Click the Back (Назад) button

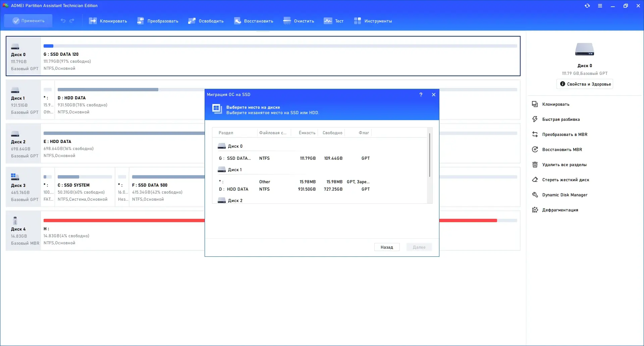[x=387, y=247]
